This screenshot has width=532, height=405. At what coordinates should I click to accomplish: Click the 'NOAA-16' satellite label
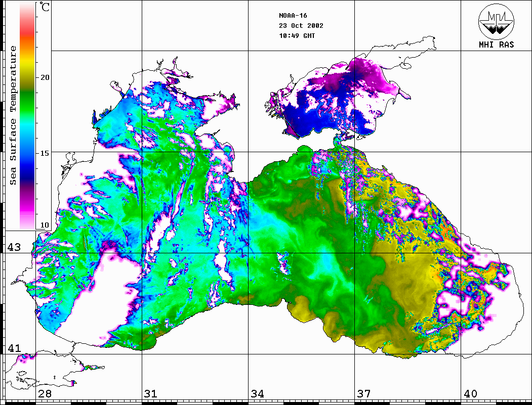click(x=293, y=16)
